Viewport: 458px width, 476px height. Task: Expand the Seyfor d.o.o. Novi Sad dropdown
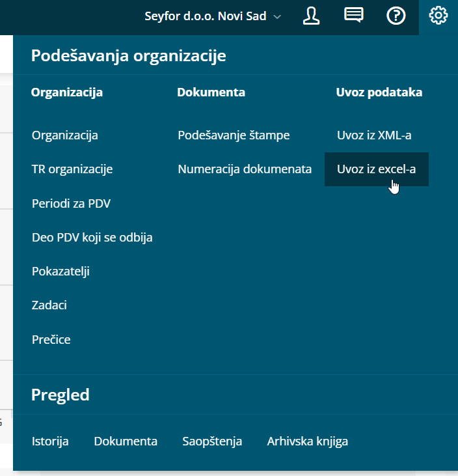213,16
